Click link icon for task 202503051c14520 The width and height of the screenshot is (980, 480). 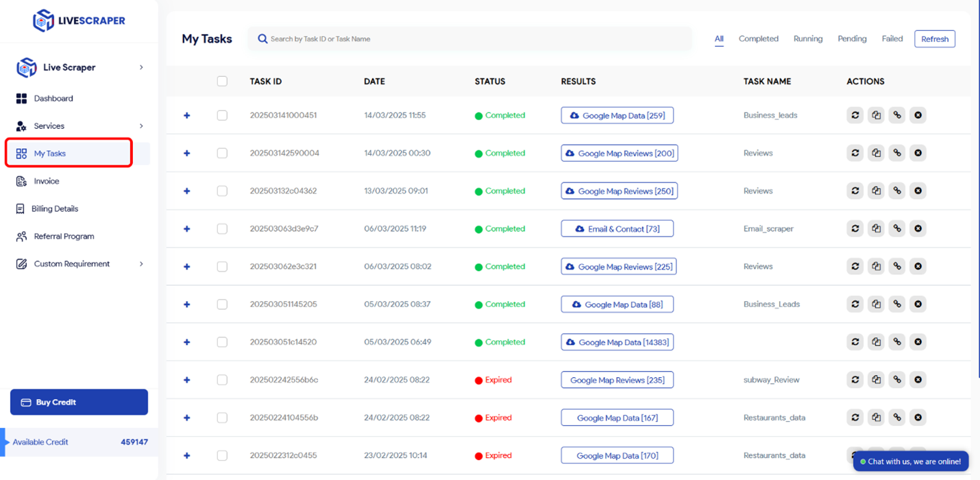click(897, 341)
